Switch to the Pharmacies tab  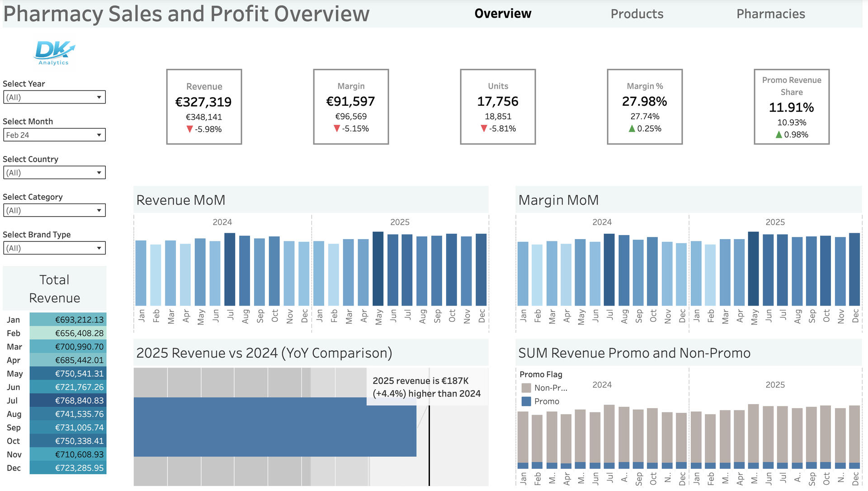click(x=770, y=14)
